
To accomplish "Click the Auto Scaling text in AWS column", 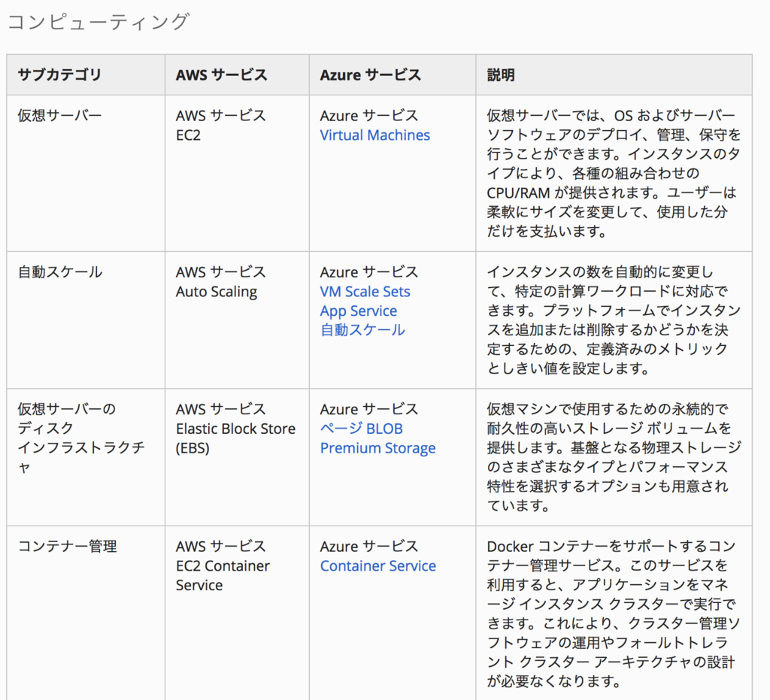I will (216, 292).
